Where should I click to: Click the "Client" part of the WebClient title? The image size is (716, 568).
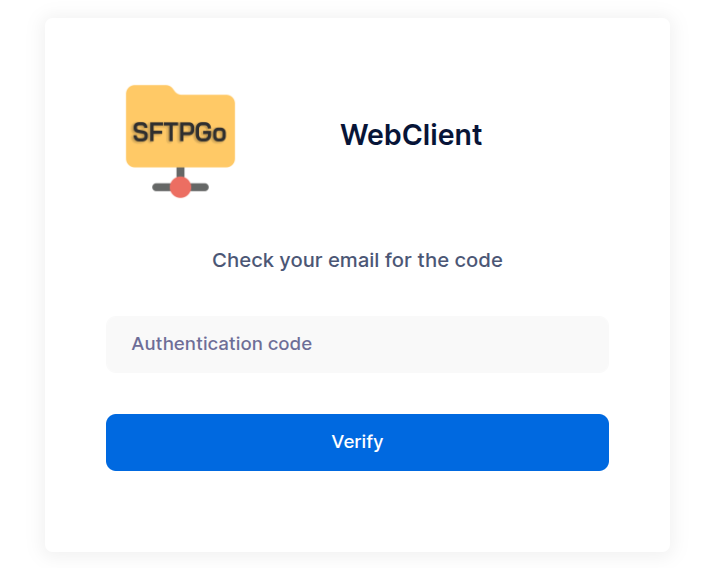point(441,135)
